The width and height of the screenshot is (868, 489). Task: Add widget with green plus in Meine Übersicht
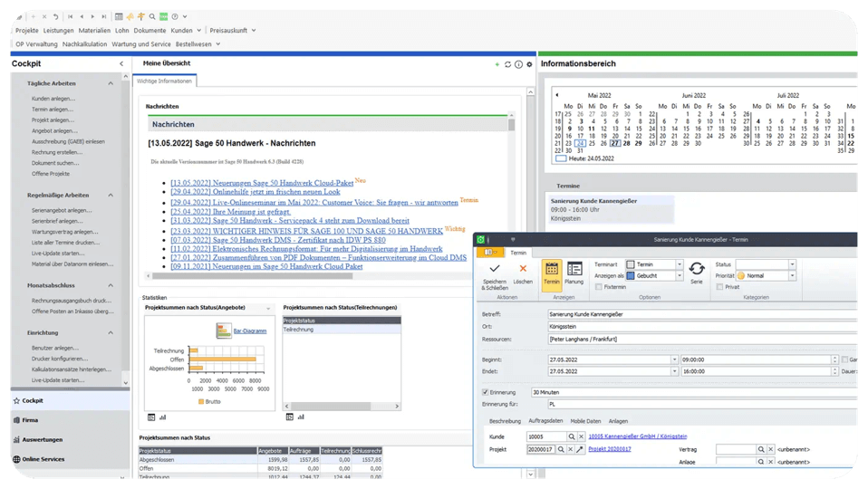coord(497,64)
